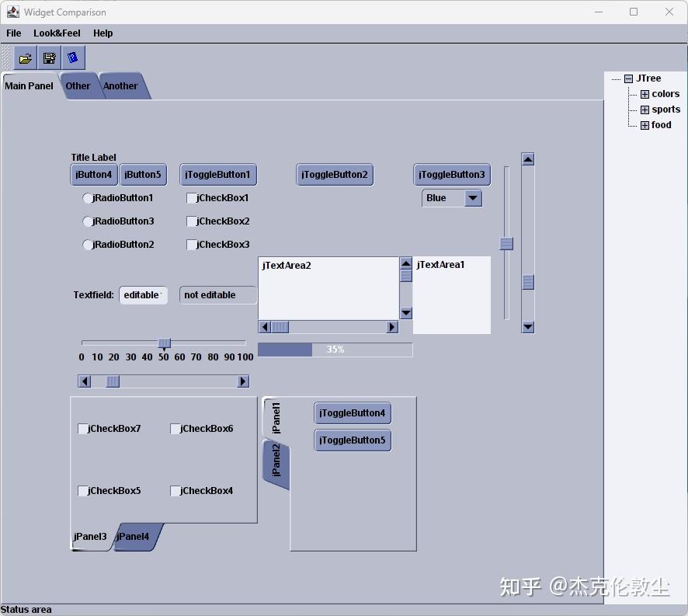Viewport: 688px width, 616px height.
Task: Select the jRadioButton1 radio button
Action: coord(88,198)
